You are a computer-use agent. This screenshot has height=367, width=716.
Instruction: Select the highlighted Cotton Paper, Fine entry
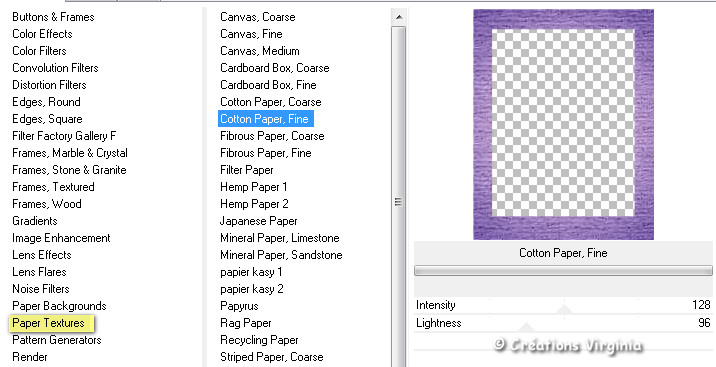(x=266, y=119)
